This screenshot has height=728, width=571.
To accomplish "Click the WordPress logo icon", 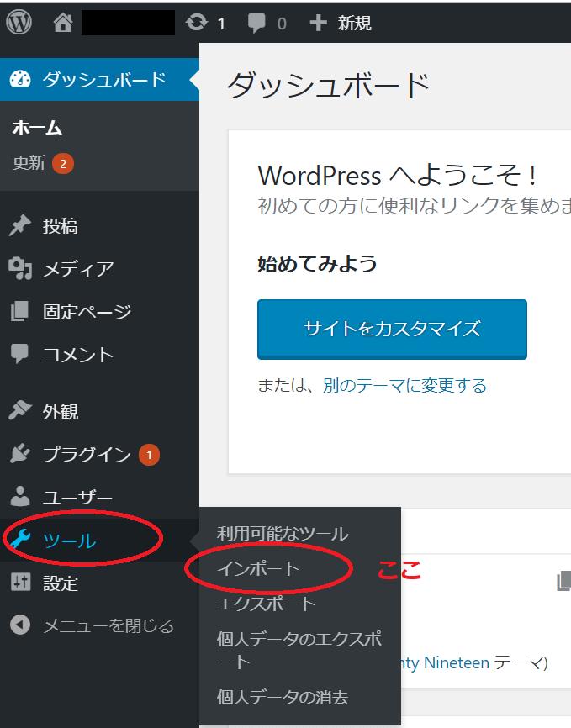I will pyautogui.click(x=19, y=22).
